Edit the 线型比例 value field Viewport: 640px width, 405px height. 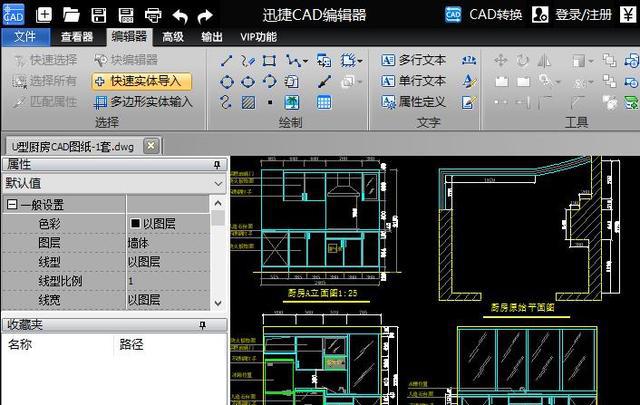[x=168, y=281]
